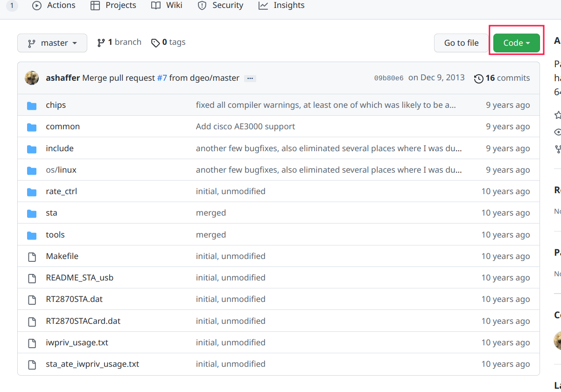Screen dimensions: 561x392
Task: Click the iwpriv_usage.txt file icon
Action: click(32, 343)
